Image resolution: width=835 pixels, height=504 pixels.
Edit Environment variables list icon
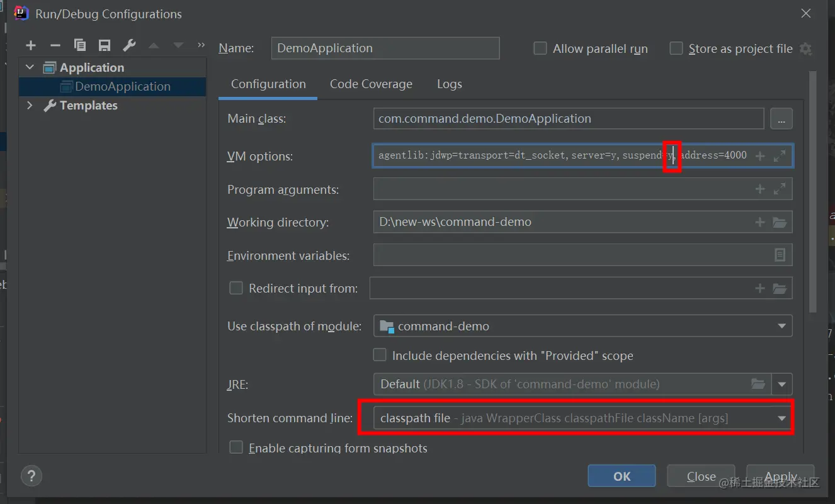[x=780, y=255]
